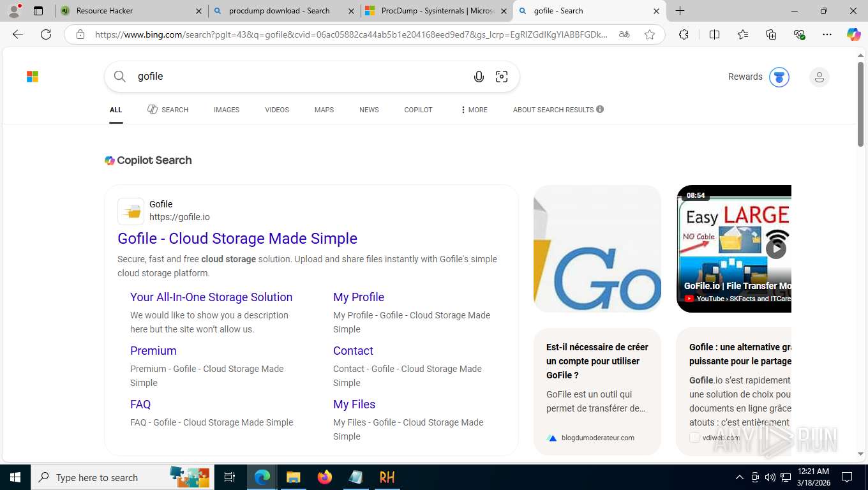Select the IMAGES tab
This screenshot has width=868, height=490.
pyautogui.click(x=227, y=110)
